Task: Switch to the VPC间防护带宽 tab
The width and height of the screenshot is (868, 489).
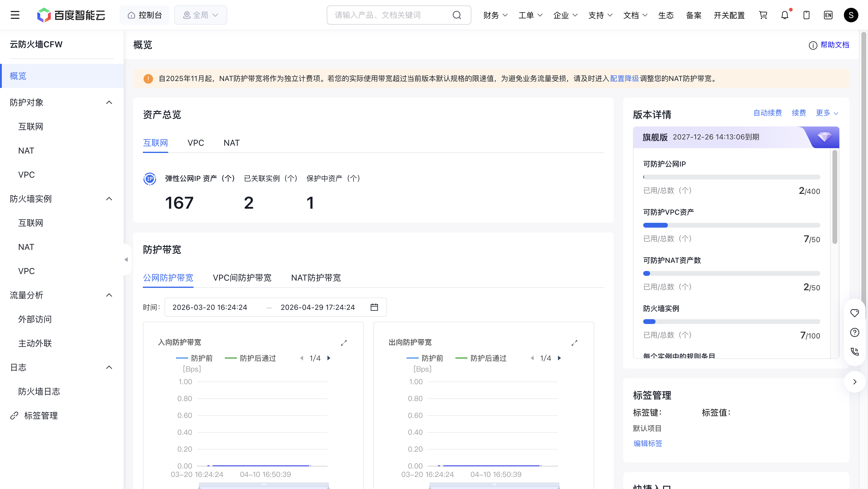Action: 242,278
